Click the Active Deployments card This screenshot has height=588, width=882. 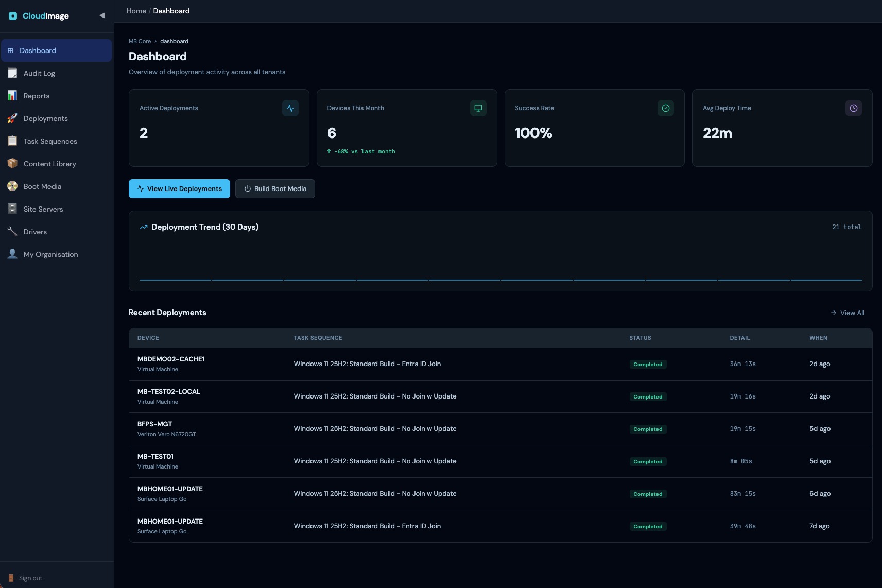[x=219, y=128]
